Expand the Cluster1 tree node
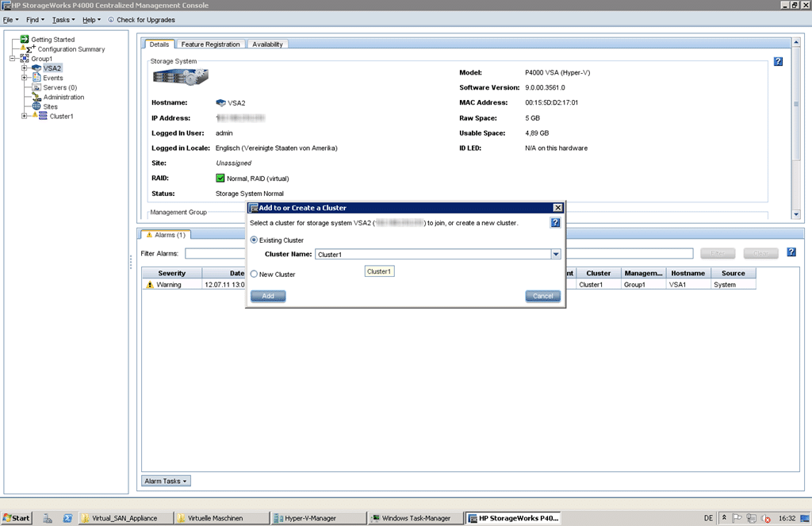 [24, 116]
